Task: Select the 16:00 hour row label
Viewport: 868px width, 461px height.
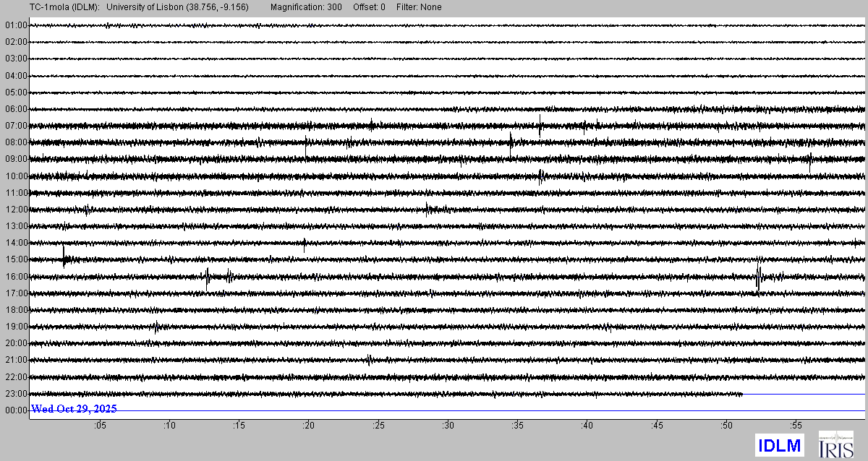Action: click(16, 277)
